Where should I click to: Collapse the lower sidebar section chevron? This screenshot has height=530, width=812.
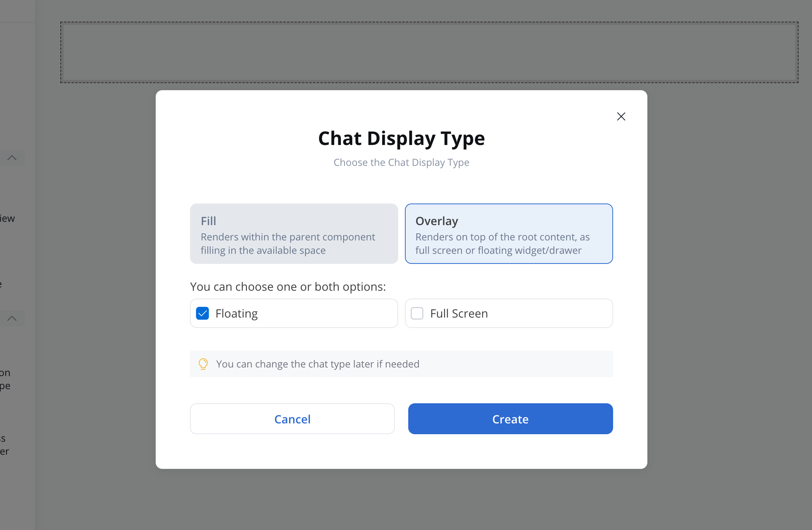tap(12, 318)
